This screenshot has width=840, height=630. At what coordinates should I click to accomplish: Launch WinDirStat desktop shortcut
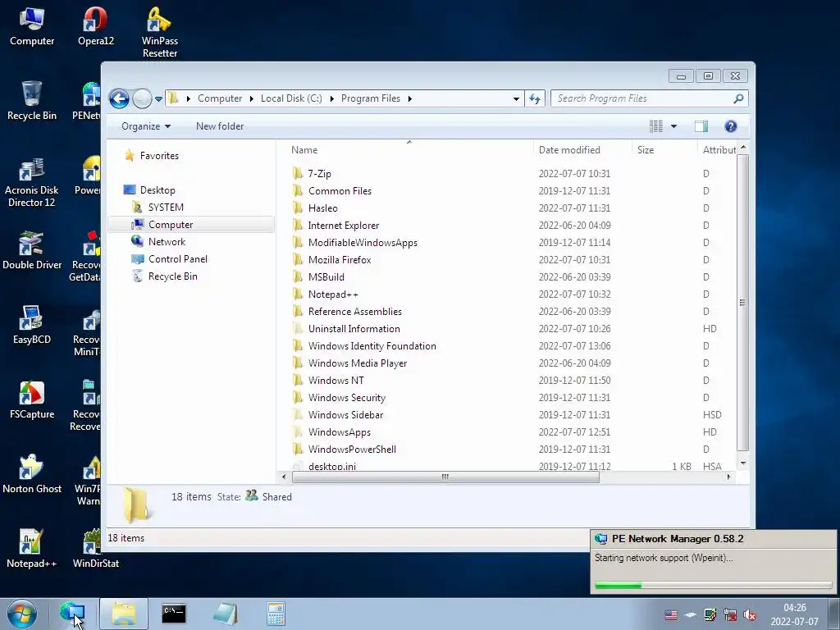click(96, 549)
